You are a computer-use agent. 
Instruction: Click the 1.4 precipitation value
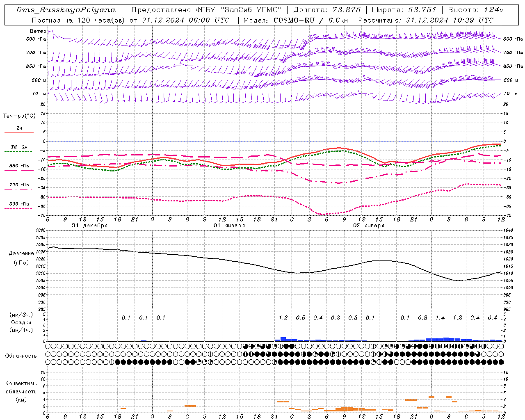pos(440,318)
